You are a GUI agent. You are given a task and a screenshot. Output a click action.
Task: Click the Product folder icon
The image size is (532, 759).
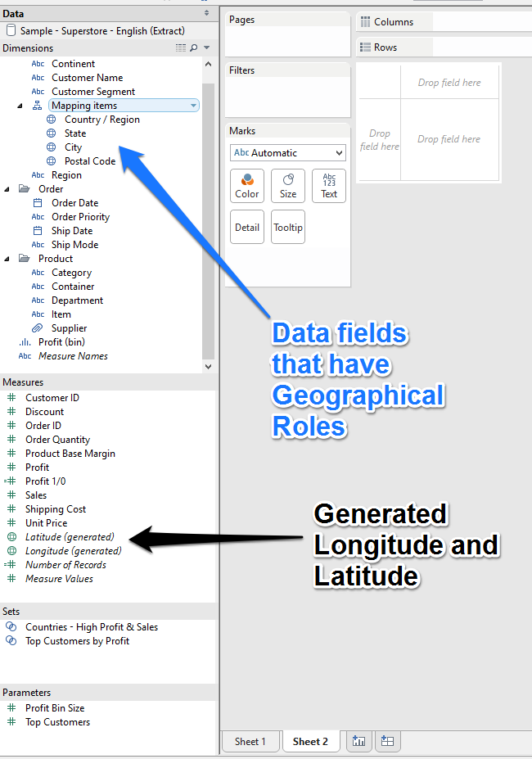coord(25,259)
